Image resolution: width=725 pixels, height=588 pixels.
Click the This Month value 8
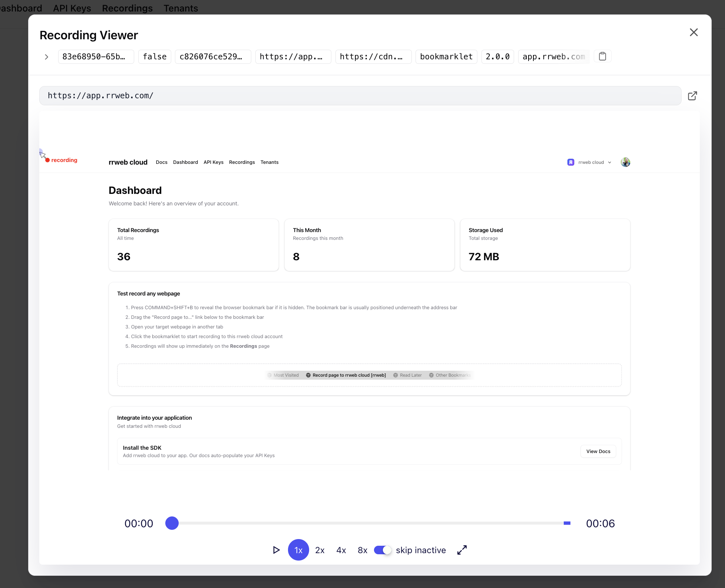(x=296, y=257)
